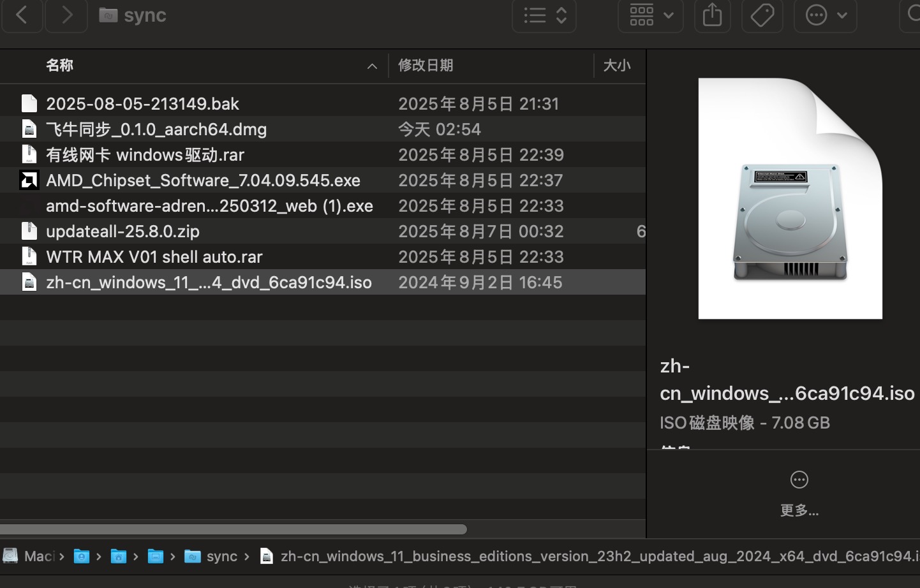Image resolution: width=920 pixels, height=588 pixels.
Task: Go forward with the right arrow button
Action: click(x=66, y=15)
